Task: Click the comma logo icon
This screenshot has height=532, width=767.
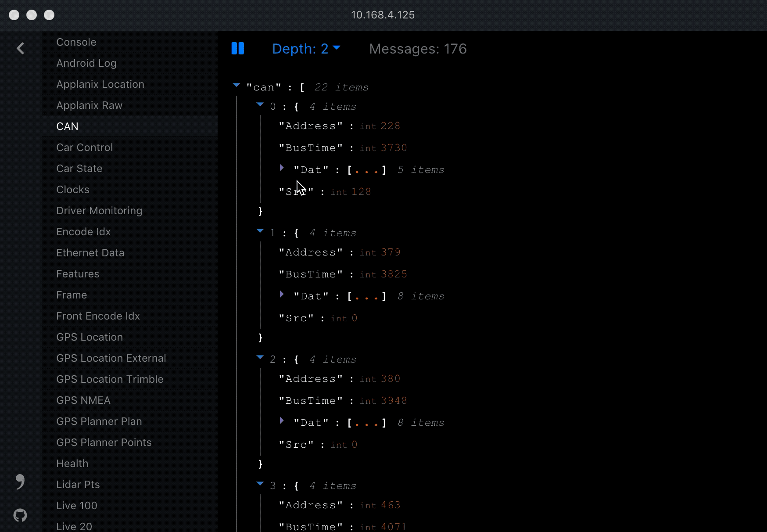Action: (20, 482)
